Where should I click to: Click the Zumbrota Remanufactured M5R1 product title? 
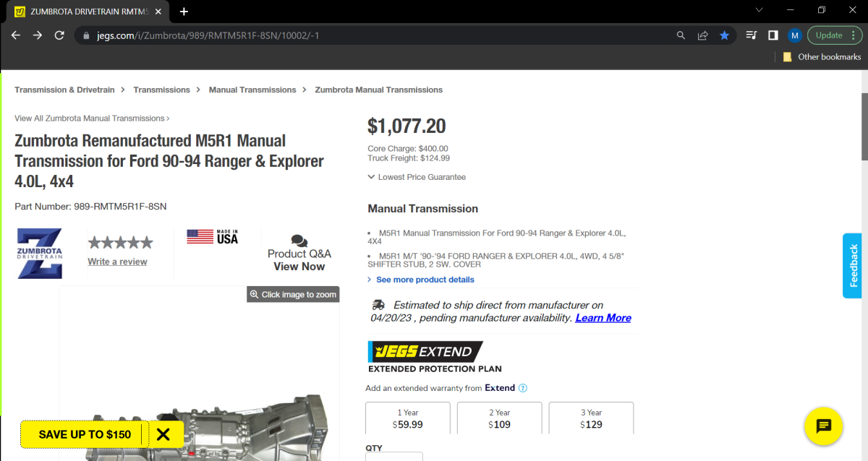pos(169,160)
